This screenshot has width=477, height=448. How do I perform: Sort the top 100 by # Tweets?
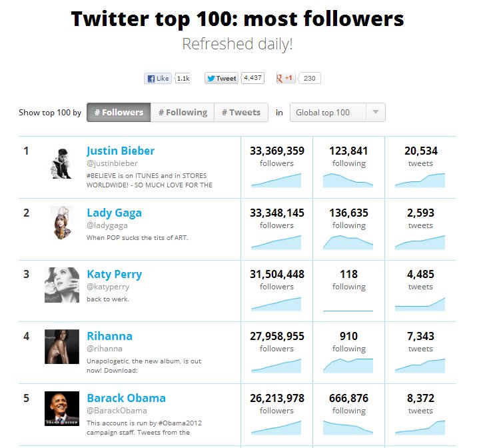point(241,112)
